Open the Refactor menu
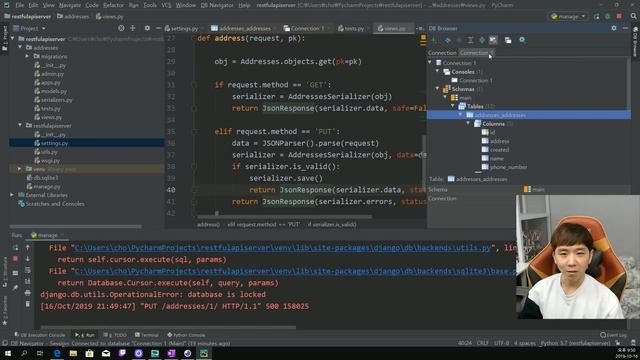 113,5
